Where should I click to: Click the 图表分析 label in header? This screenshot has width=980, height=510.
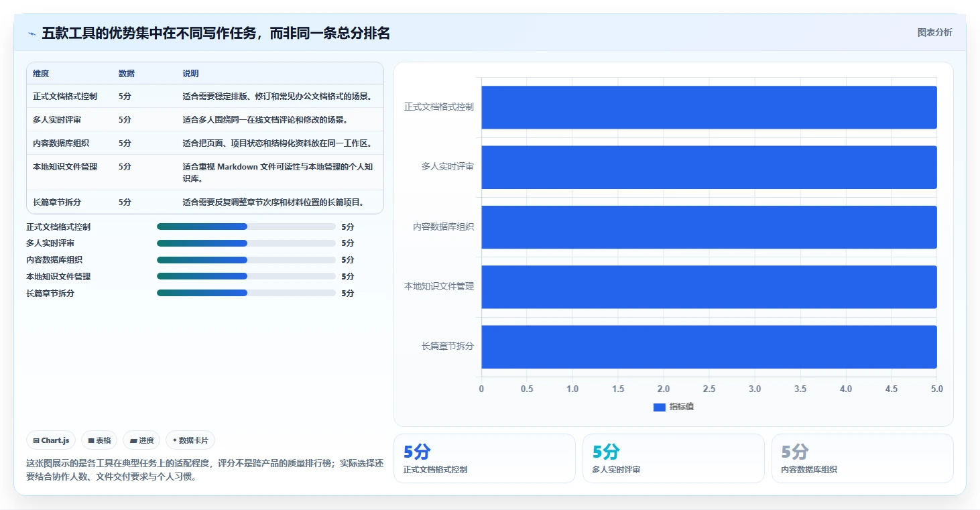pyautogui.click(x=934, y=32)
